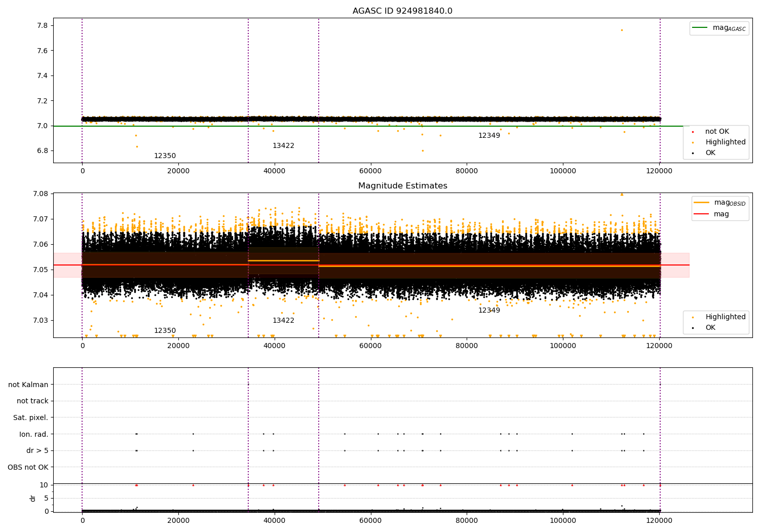Click the 60000 x-axis tick in top plot
Viewport: 760px width, 532px height.
[x=370, y=171]
